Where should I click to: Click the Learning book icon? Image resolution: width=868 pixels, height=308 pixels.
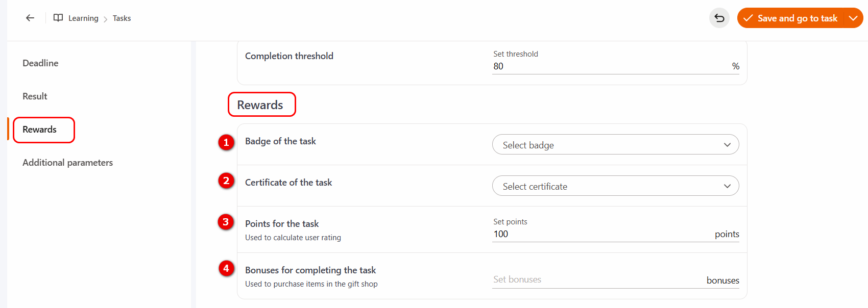coord(58,18)
